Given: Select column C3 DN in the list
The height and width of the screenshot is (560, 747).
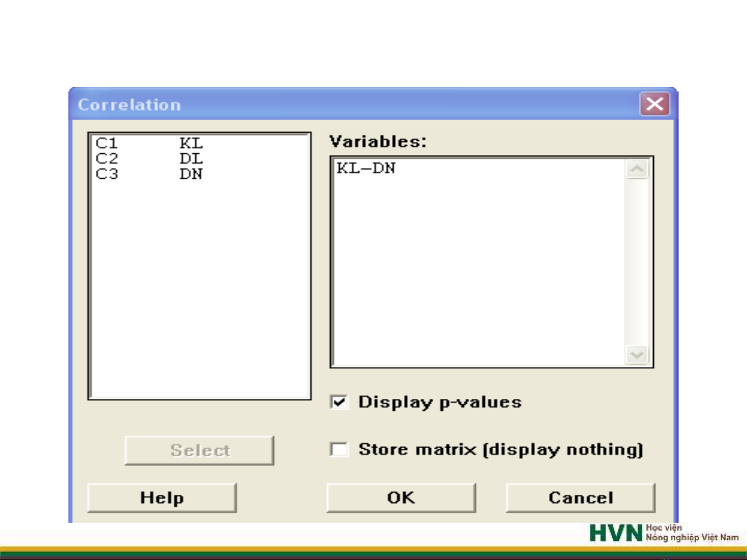Looking at the screenshot, I should point(149,174).
